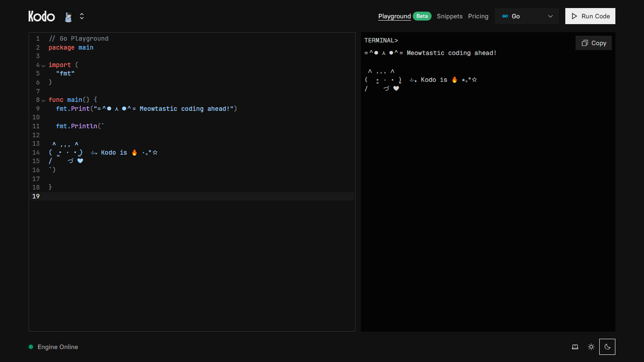The height and width of the screenshot is (362, 644).
Task: Click the mascot avatar icon next to the logo
Action: pos(68,17)
